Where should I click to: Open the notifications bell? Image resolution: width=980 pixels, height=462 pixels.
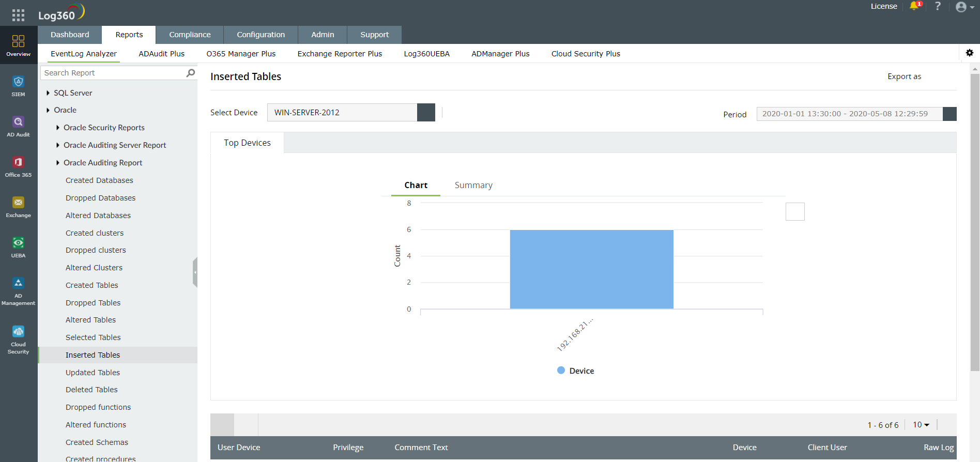915,6
